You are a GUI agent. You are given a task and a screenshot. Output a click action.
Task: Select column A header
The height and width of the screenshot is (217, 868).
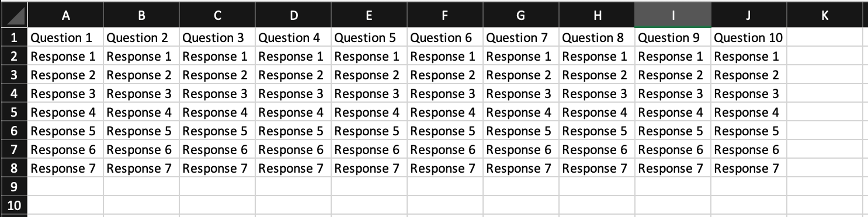point(65,16)
